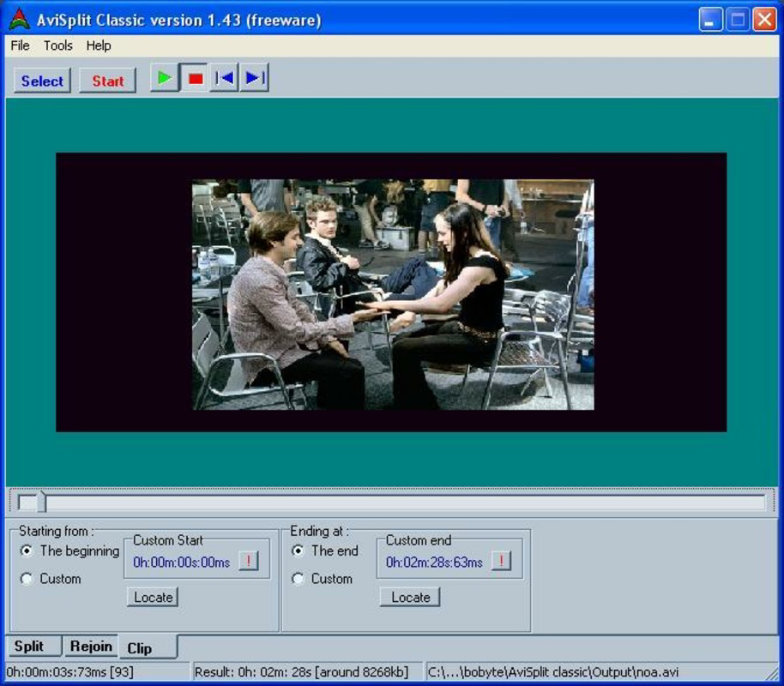Choose Custom under Ending at
Viewport: 784px width, 686px height.
(x=322, y=579)
